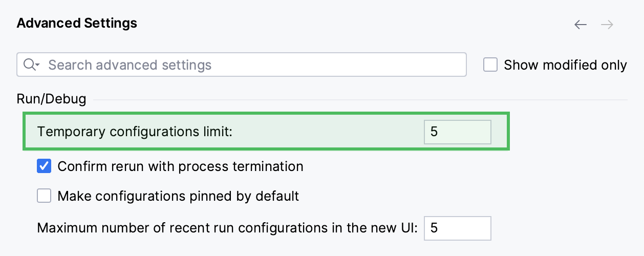Click the recent run configurations number field
The width and height of the screenshot is (644, 256).
tap(458, 228)
